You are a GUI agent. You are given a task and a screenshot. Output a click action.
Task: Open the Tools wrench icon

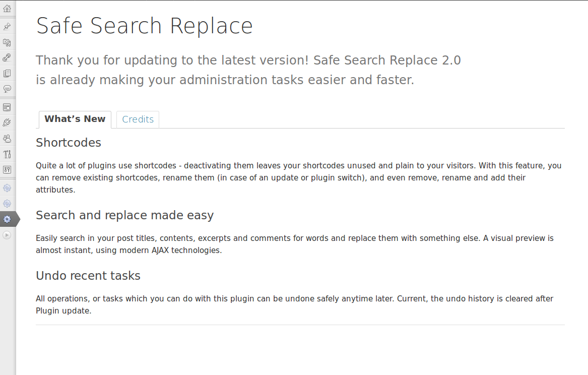point(7,154)
